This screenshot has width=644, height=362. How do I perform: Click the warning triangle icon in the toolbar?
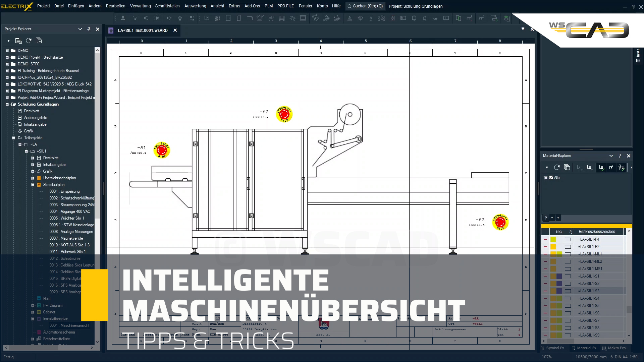point(350,18)
